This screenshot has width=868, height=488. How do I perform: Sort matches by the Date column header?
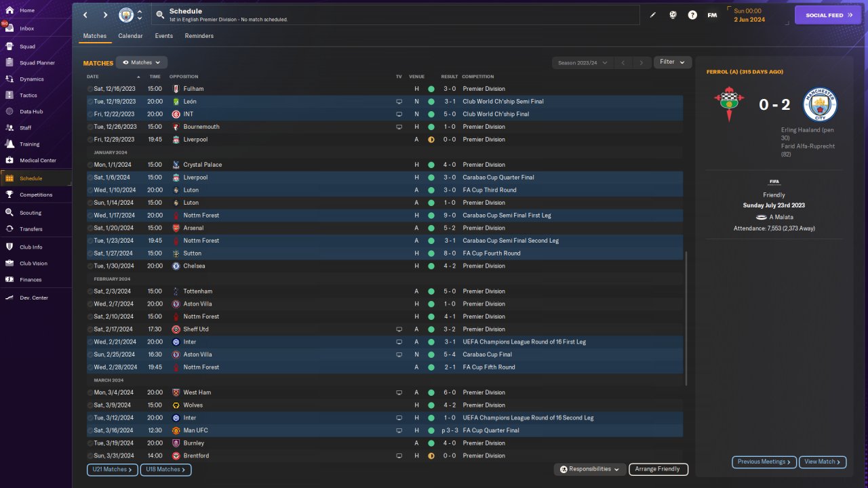click(x=93, y=77)
